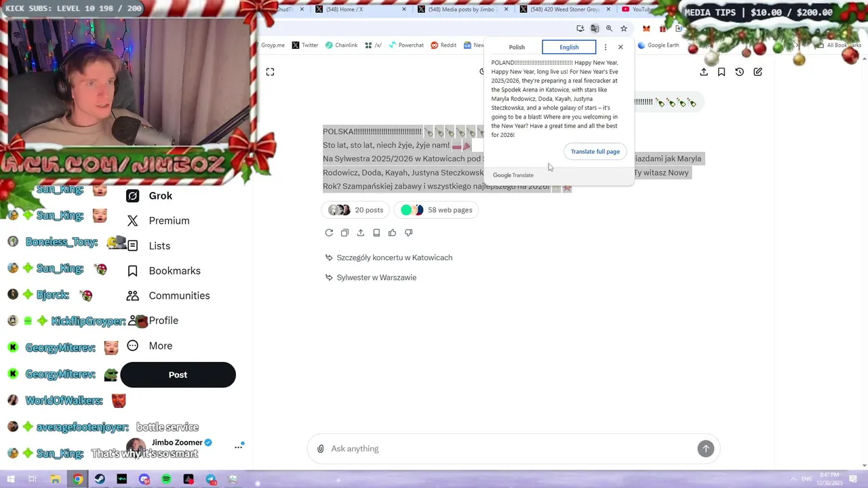The height and width of the screenshot is (488, 868).
Task: Open Communities in the sidebar
Action: pyautogui.click(x=168, y=296)
